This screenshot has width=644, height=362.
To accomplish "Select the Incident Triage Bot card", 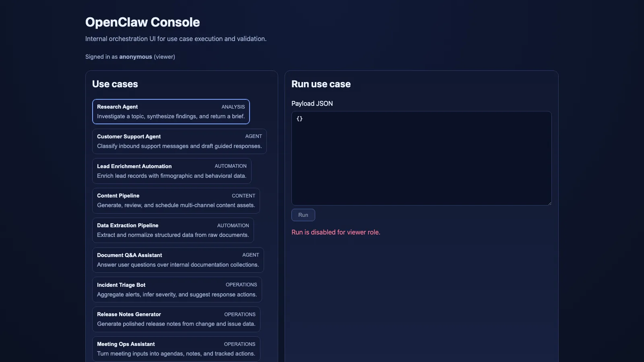I will pyautogui.click(x=176, y=289).
